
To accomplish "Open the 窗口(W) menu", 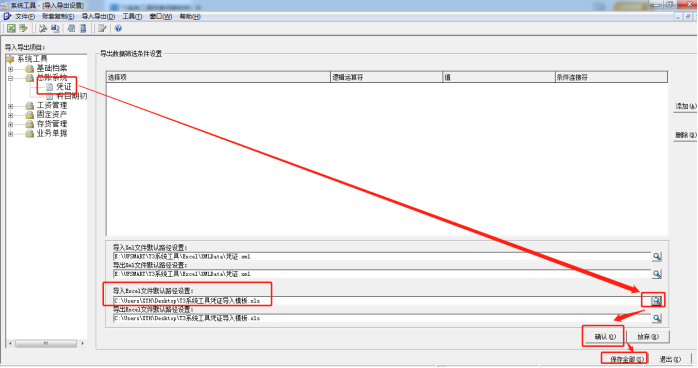I will click(161, 16).
